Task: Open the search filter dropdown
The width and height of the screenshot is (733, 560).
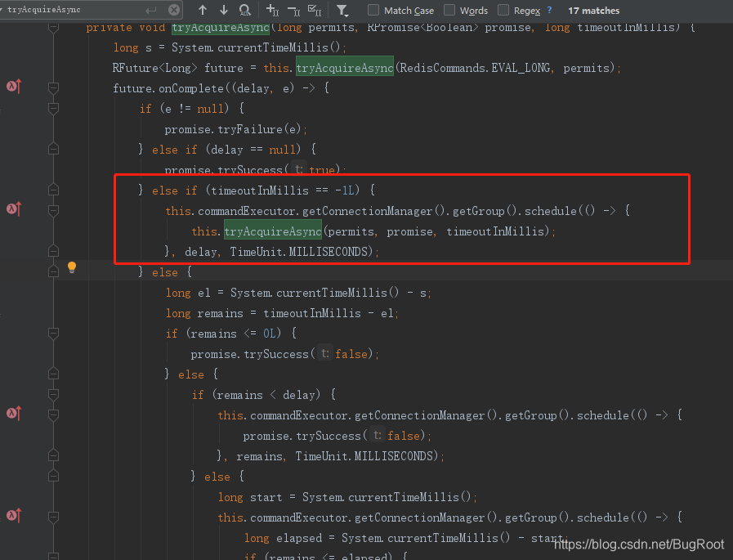Action: click(342, 11)
